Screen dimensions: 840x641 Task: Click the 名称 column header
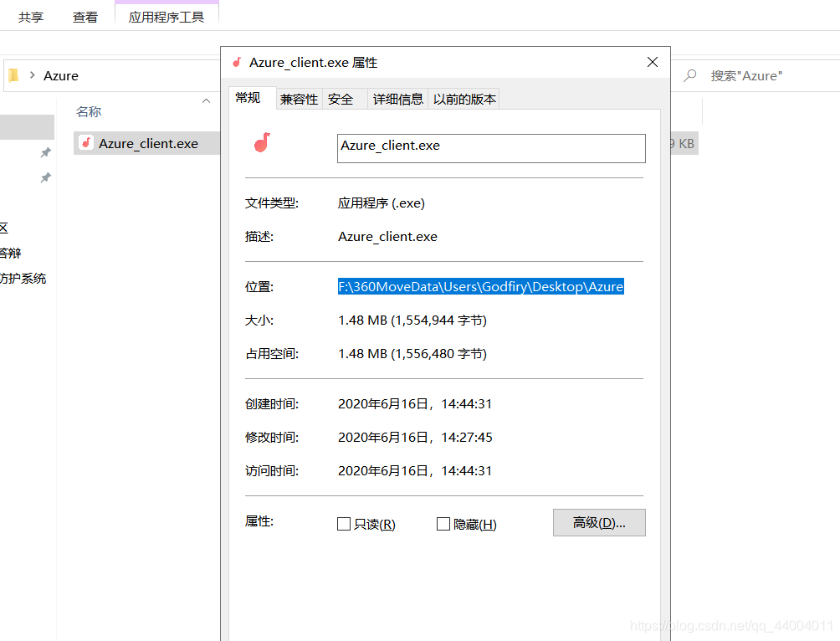(x=89, y=111)
